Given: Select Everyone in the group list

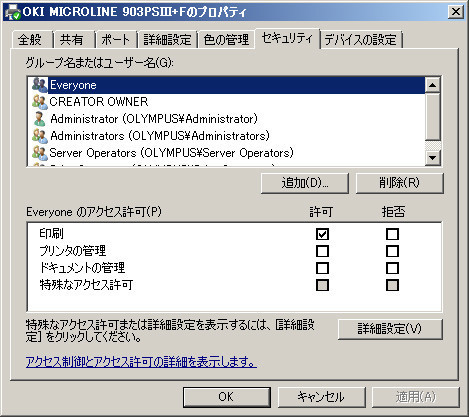Looking at the screenshot, I should [x=227, y=85].
